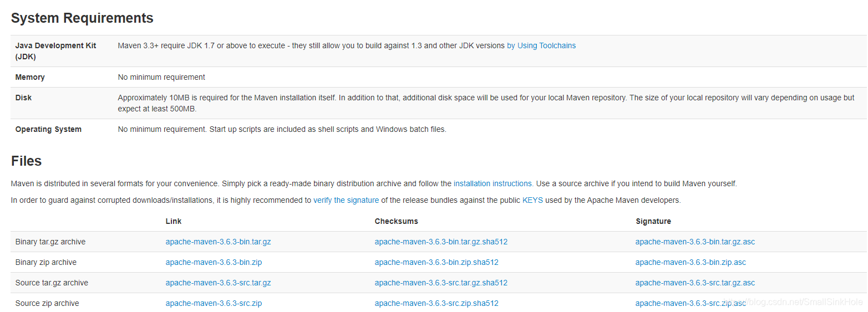Click the 'Binary tar.gz archive' row label
868x312 pixels.
click(50, 242)
